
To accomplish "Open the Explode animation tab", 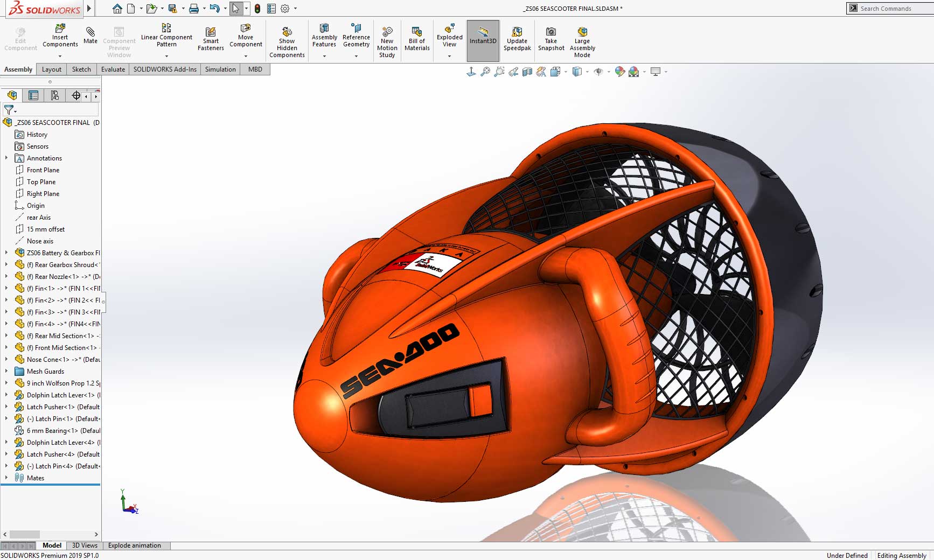I will tap(136, 545).
